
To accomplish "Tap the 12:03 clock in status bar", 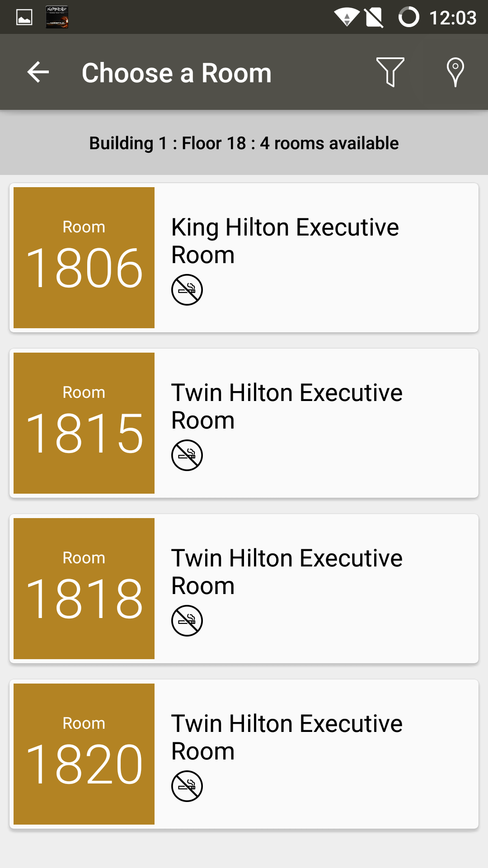I will tap(452, 18).
